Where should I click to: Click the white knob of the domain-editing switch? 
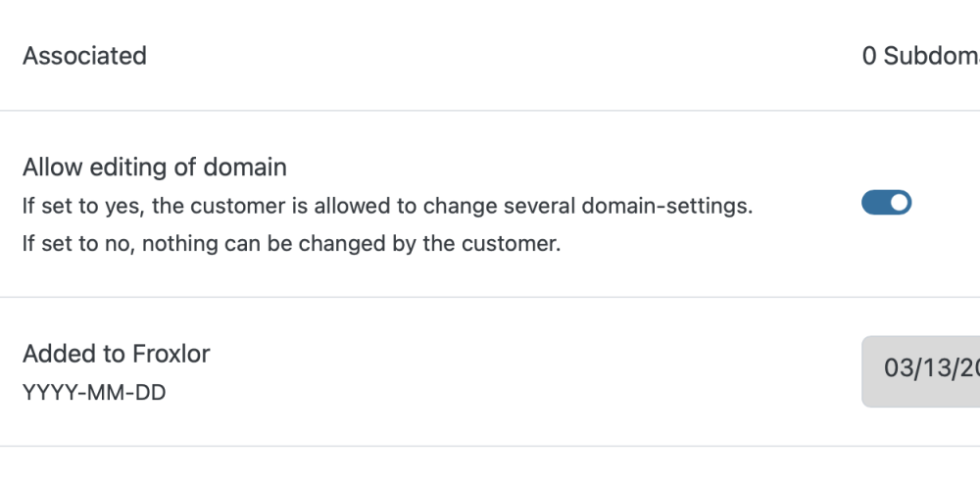pos(900,203)
